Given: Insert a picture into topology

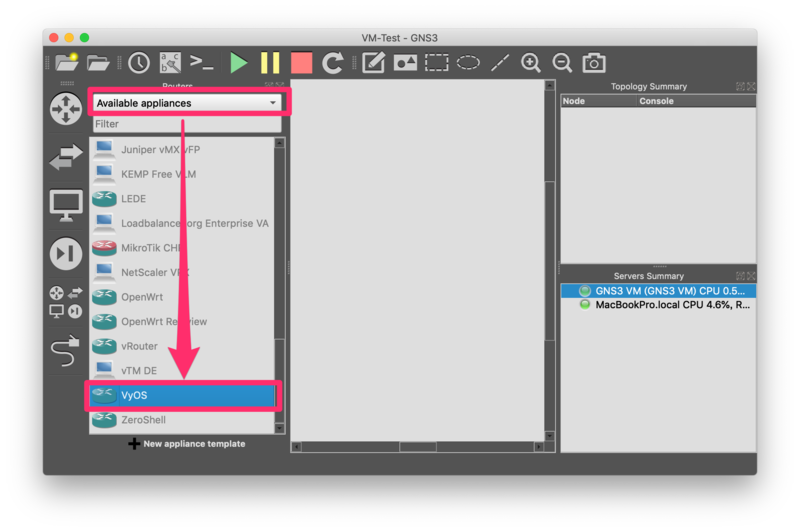Looking at the screenshot, I should (405, 63).
